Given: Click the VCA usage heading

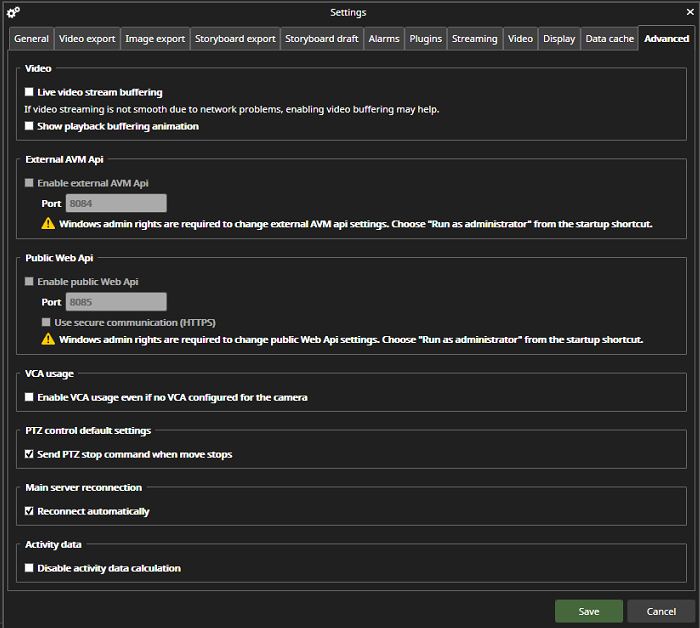Looking at the screenshot, I should coord(49,374).
